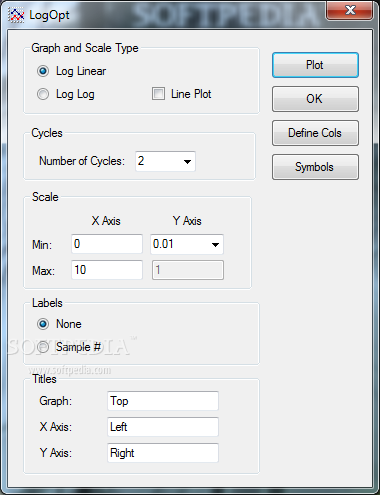Click the X Axis Max input field
Image resolution: width=380 pixels, height=495 pixels.
pos(107,270)
